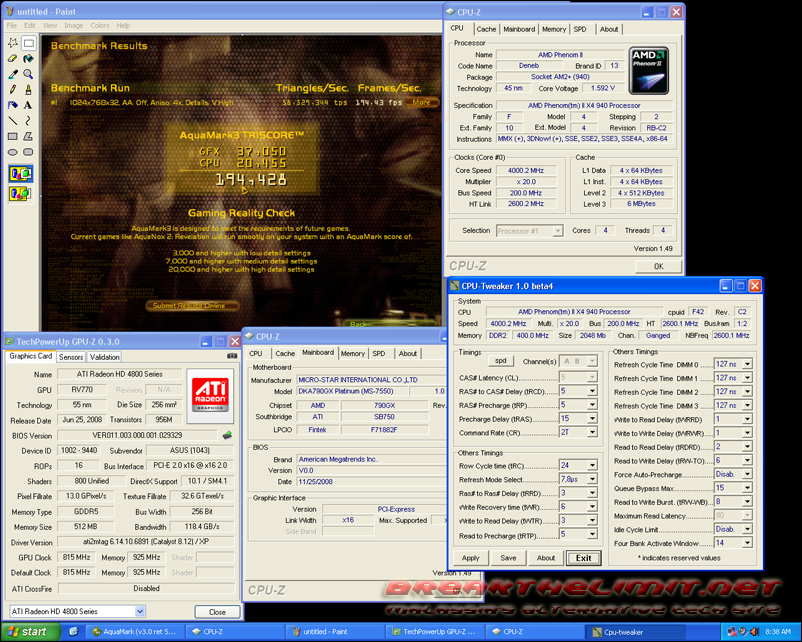Enable transparent selection mode in Paint
Screen dimensions: 802x642
pos(20,194)
